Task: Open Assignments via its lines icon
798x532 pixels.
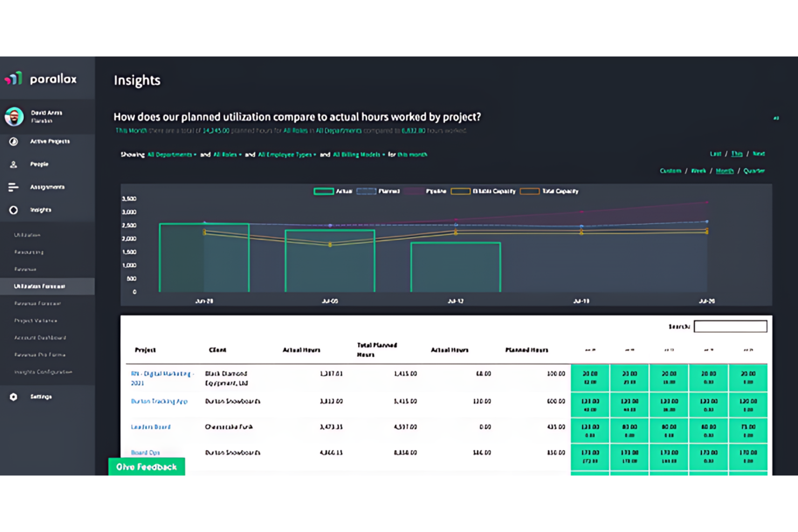Action: (x=13, y=187)
